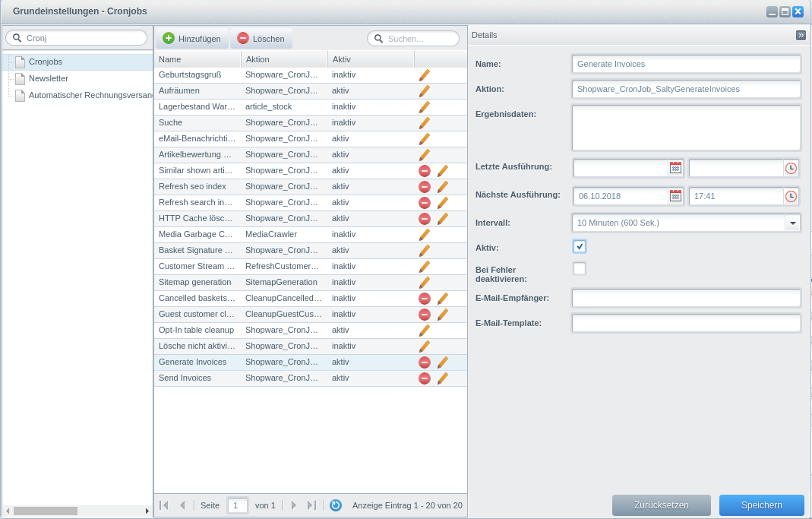Click Hinzufügen to add a cronjob

192,39
